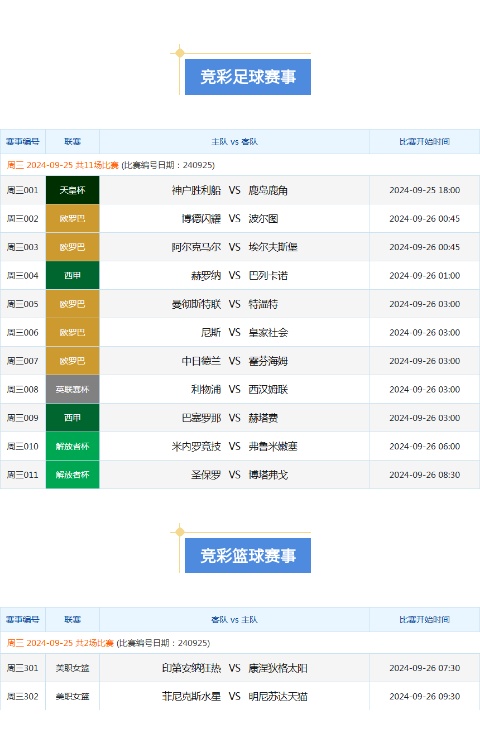
Task: Click the 竞彩足球赛事 banner heading
Action: 248,77
